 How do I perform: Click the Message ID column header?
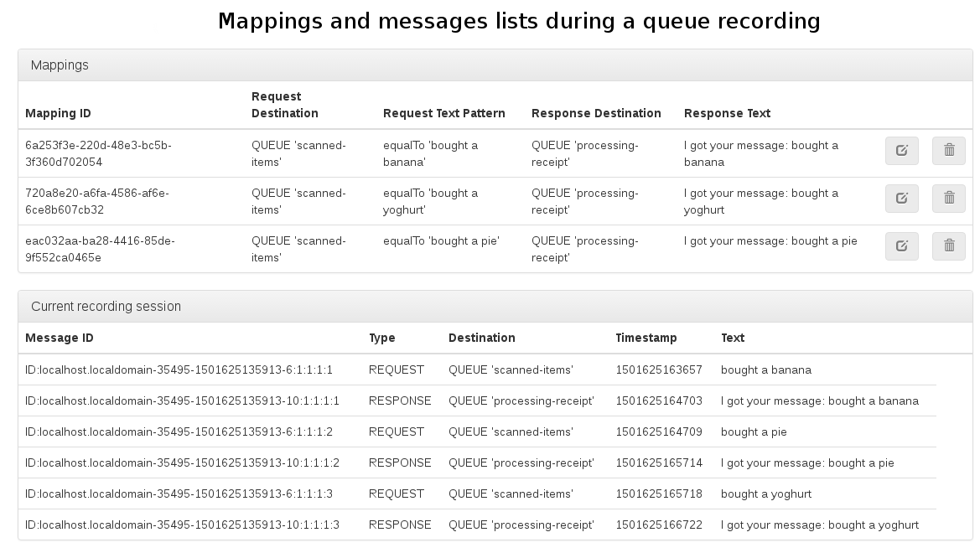click(x=59, y=338)
